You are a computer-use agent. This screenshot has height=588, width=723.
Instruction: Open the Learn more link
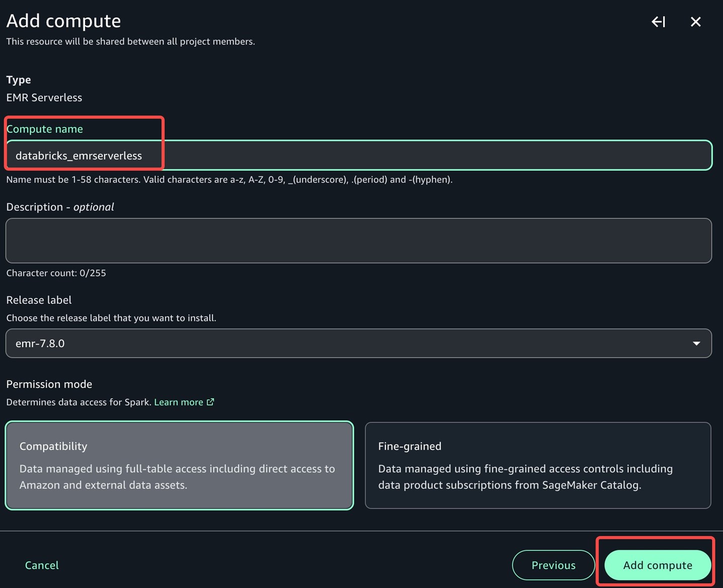[x=179, y=402]
